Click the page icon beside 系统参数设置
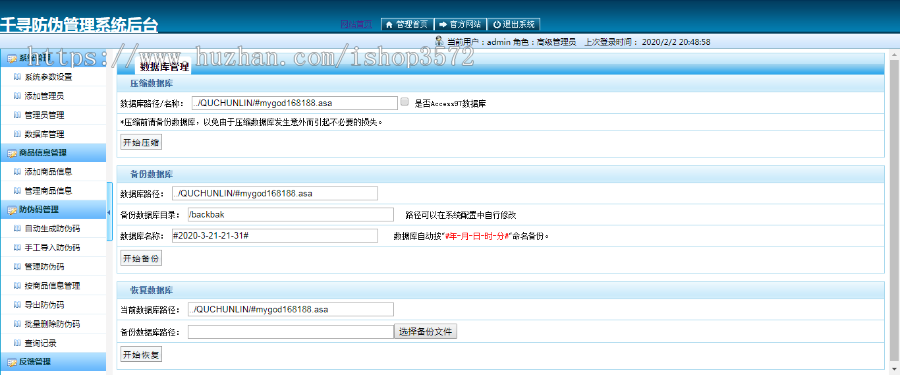This screenshot has height=375, width=900. click(x=17, y=77)
